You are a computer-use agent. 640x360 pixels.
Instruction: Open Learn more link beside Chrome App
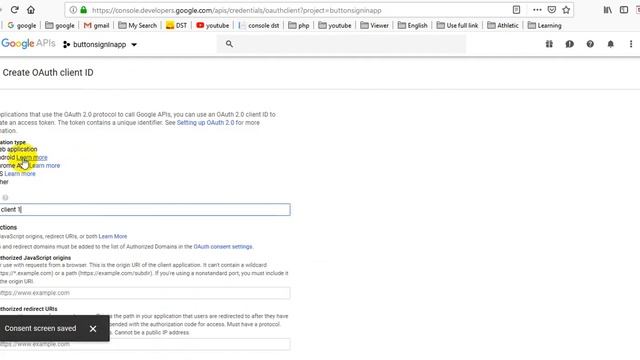(x=44, y=166)
